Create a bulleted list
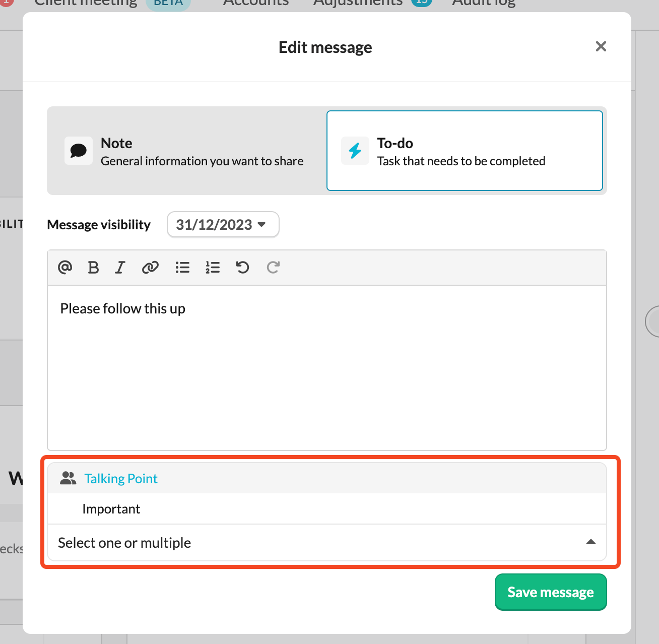Viewport: 659px width, 644px height. 182,267
